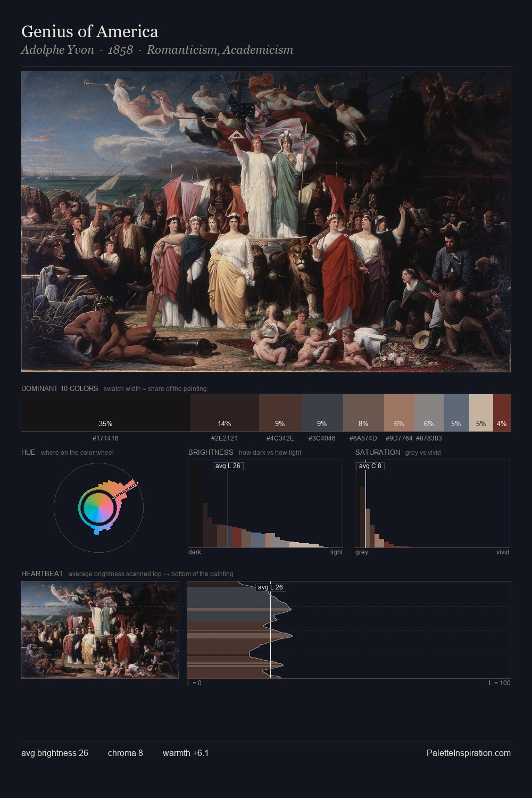532x798 pixels.
Task: Open the main Genius of America painting
Action: point(266,221)
